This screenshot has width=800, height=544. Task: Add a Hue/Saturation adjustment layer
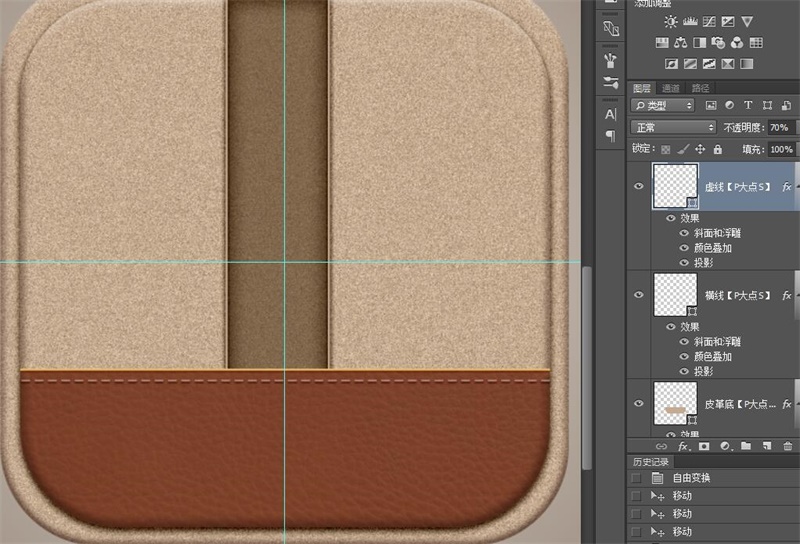[x=662, y=43]
